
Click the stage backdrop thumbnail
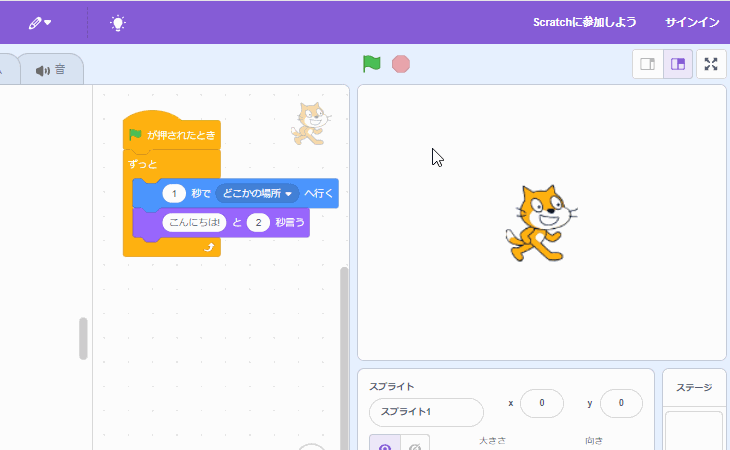pos(694,430)
